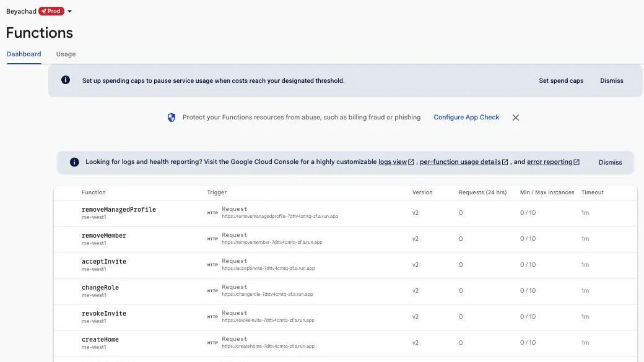Select the revokeInvite function name
The height and width of the screenshot is (362, 644).
pyautogui.click(x=104, y=314)
